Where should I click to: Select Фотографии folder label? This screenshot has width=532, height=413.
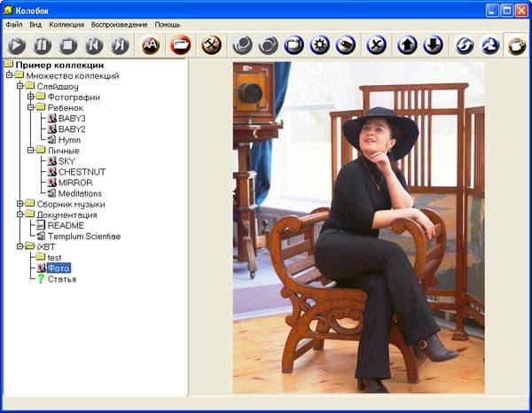pyautogui.click(x=74, y=97)
